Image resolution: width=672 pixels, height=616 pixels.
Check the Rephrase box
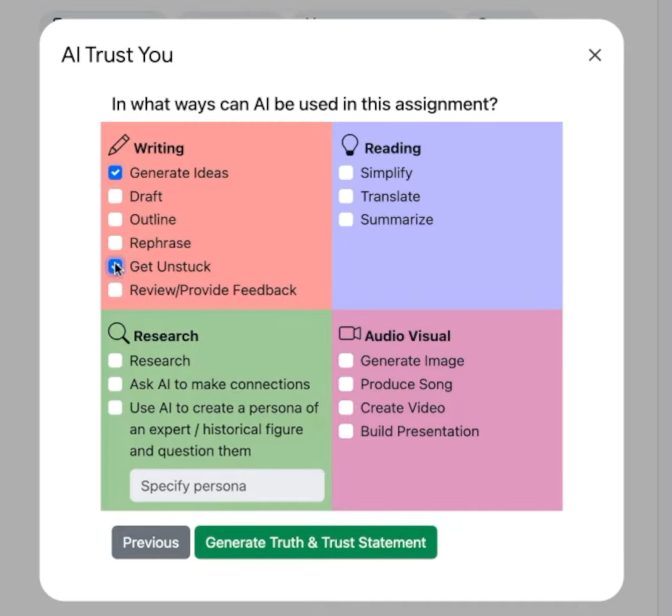[x=115, y=243]
